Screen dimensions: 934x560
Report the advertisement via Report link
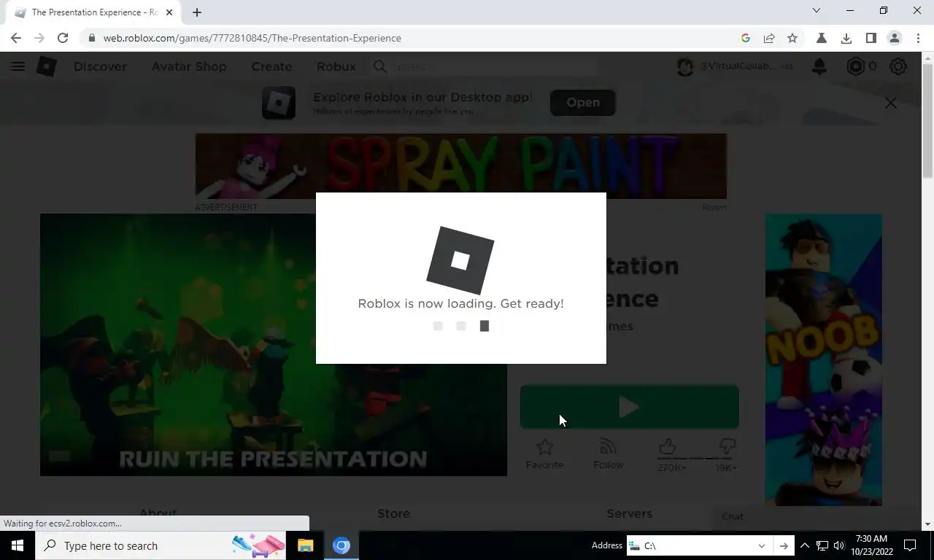pyautogui.click(x=714, y=207)
